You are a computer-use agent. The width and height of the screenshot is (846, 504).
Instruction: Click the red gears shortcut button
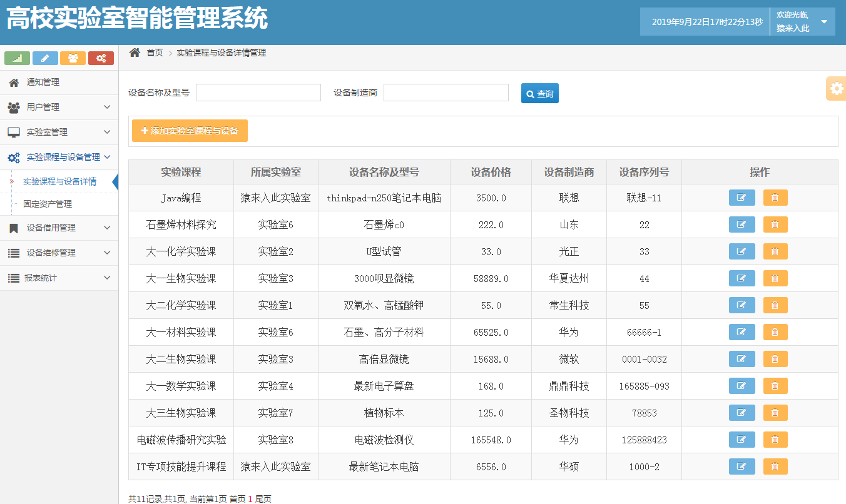tap(101, 58)
